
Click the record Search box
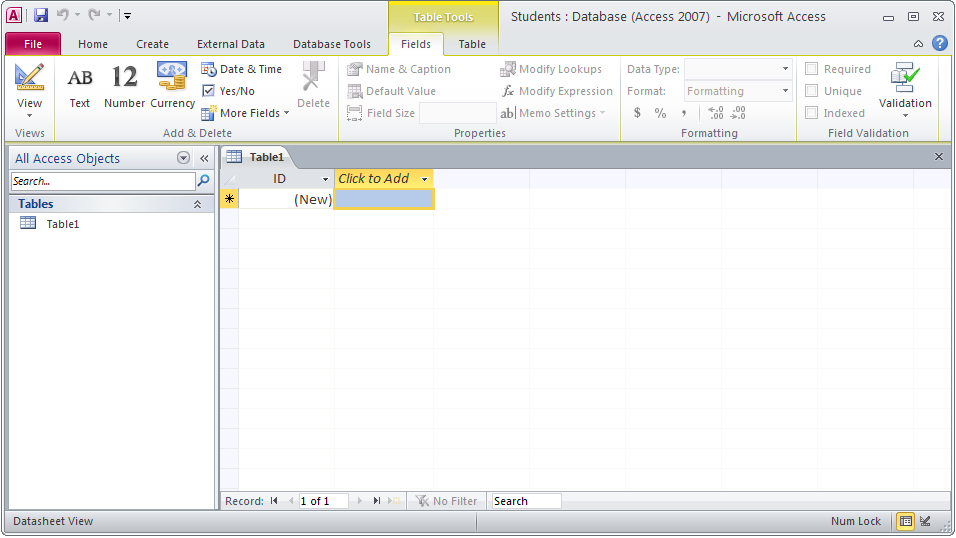click(x=527, y=501)
